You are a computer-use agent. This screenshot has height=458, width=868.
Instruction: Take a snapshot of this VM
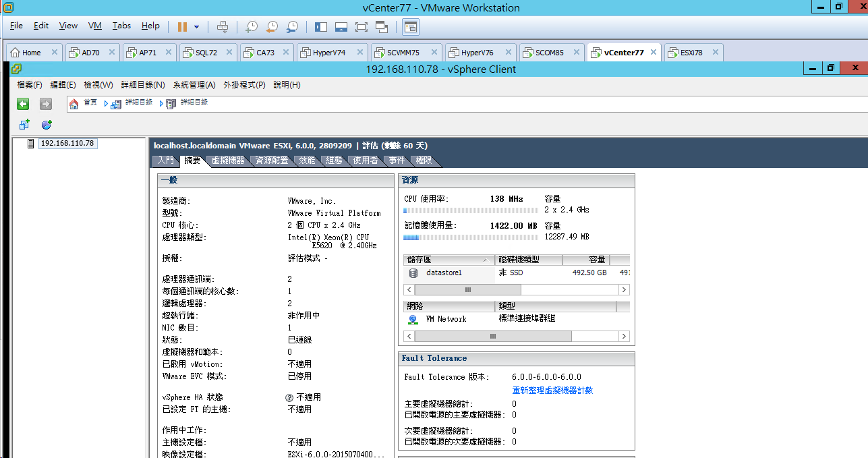251,27
